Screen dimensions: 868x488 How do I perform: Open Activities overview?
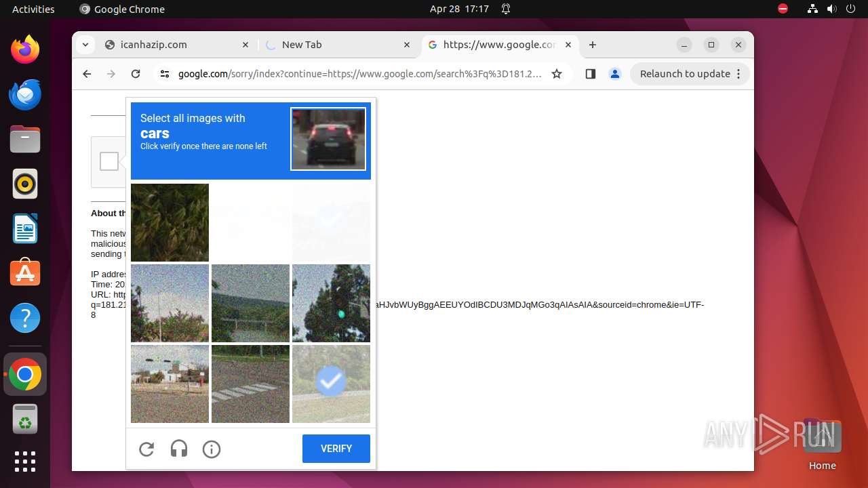tap(33, 9)
